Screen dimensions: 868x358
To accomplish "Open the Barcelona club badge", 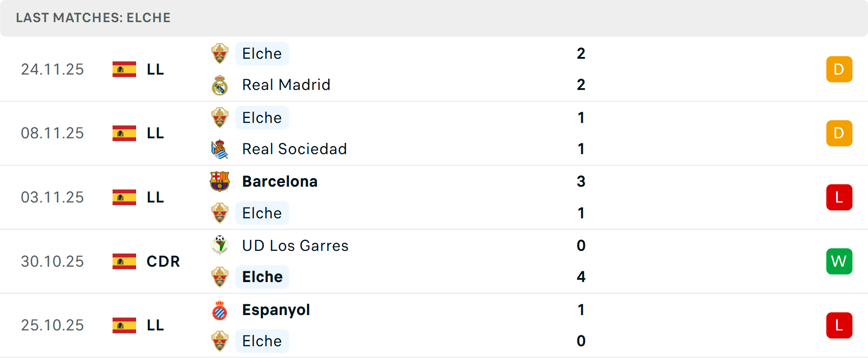I will (x=220, y=181).
